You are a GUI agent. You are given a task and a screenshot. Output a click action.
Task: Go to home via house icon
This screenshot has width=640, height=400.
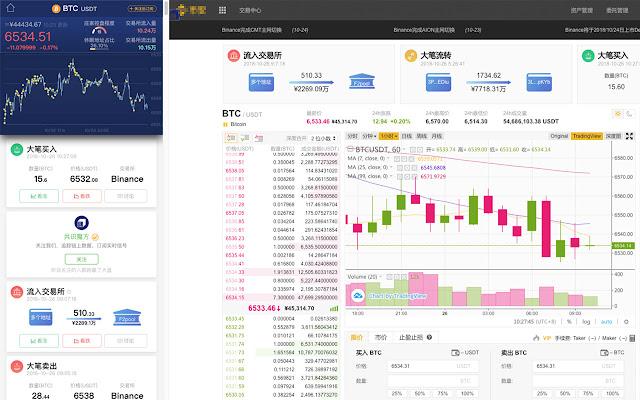tap(10, 8)
